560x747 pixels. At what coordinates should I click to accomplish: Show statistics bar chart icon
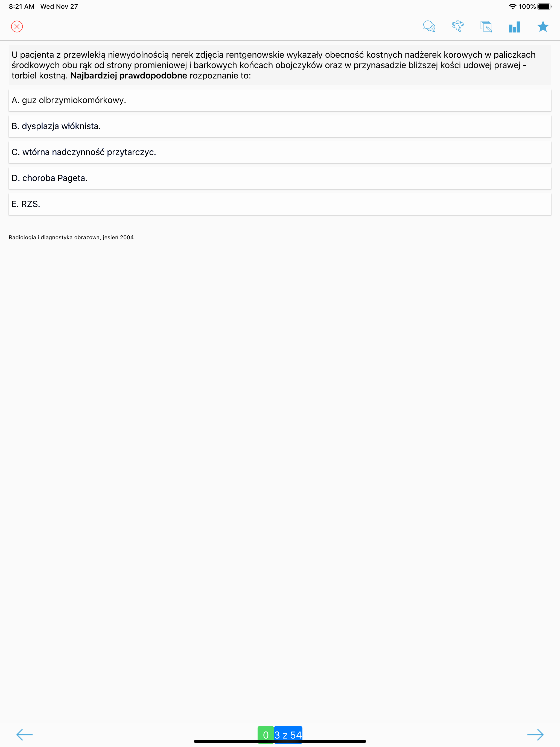514,27
